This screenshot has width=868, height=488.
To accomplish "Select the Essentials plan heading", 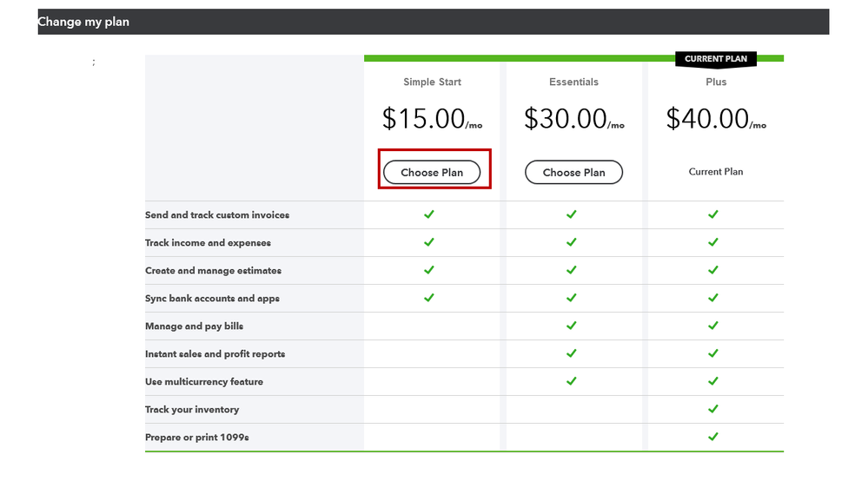I will tap(573, 82).
